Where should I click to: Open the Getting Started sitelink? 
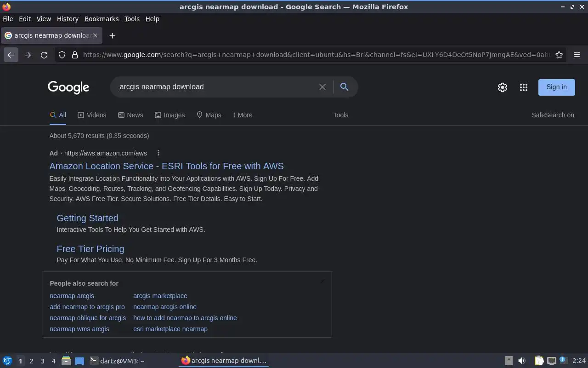click(x=87, y=218)
